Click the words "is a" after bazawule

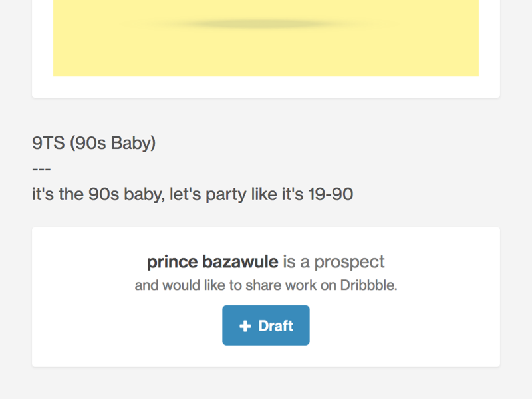(x=296, y=262)
